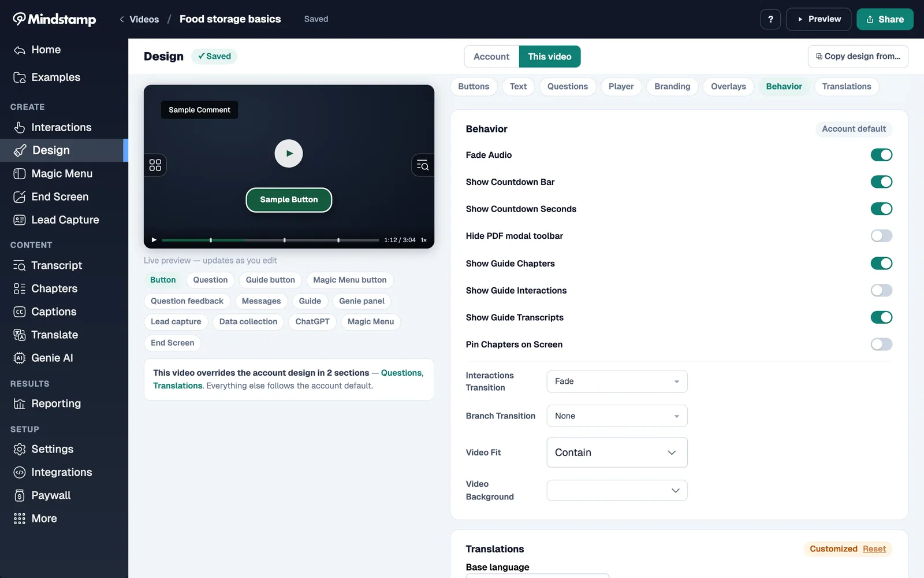Toggle Show Countdown Seconds off
Image resolution: width=924 pixels, height=578 pixels.
click(x=881, y=209)
